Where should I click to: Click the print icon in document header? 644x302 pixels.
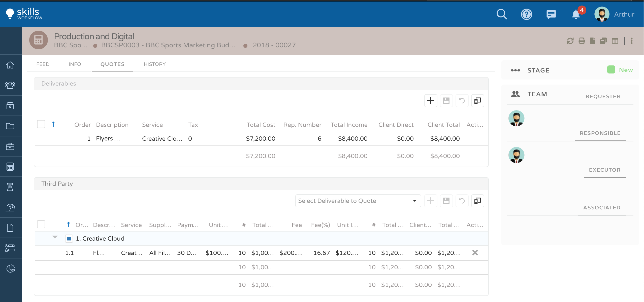[582, 41]
